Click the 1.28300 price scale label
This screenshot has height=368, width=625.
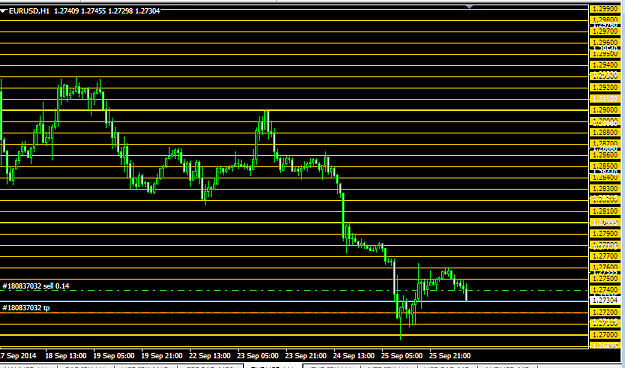tap(605, 188)
